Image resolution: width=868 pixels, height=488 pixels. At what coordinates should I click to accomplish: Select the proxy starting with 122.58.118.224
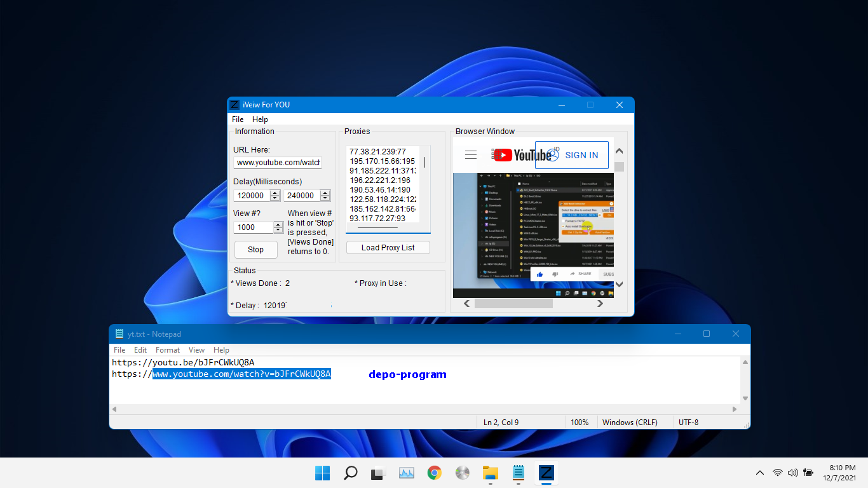(x=383, y=200)
